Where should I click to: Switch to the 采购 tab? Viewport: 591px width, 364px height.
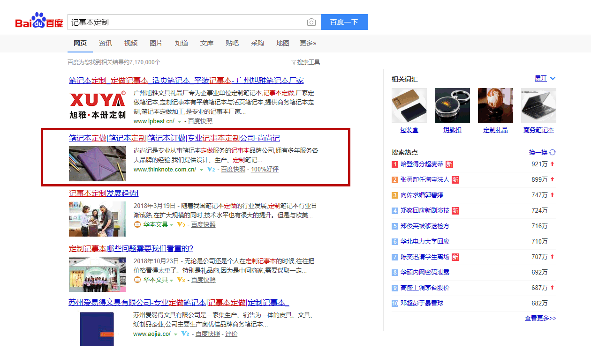(258, 44)
